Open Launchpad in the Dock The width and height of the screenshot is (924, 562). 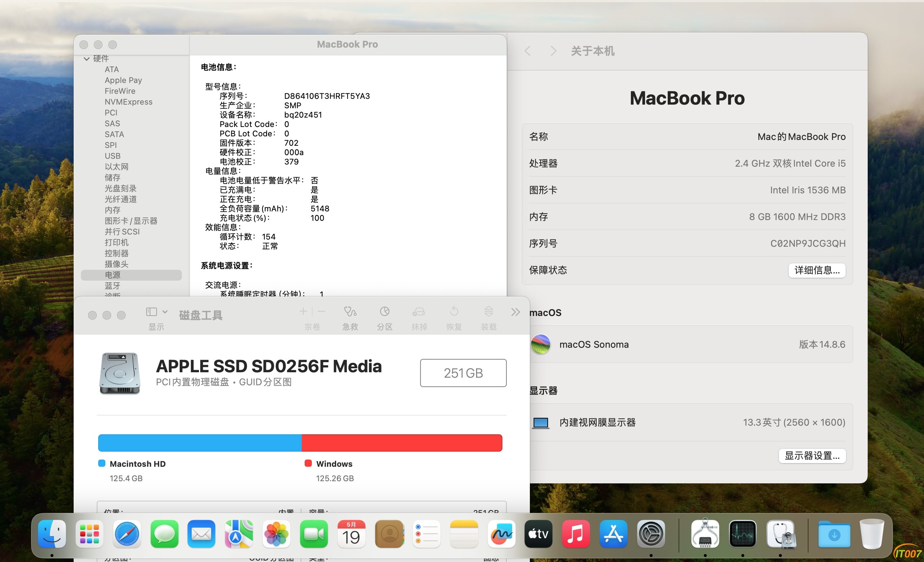(x=89, y=534)
